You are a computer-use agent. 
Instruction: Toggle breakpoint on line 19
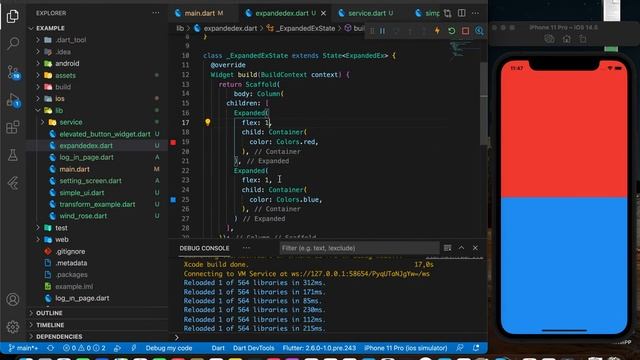point(173,142)
